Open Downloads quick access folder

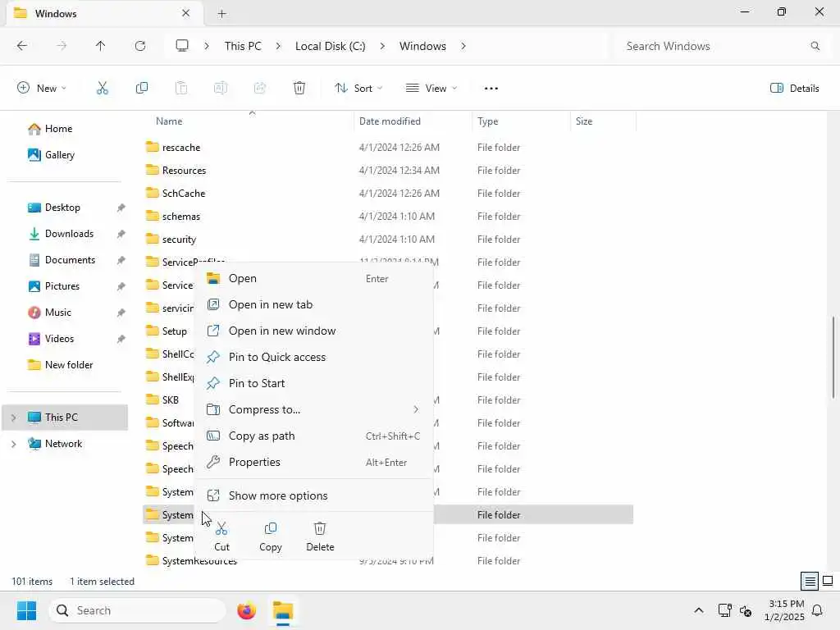point(61,234)
